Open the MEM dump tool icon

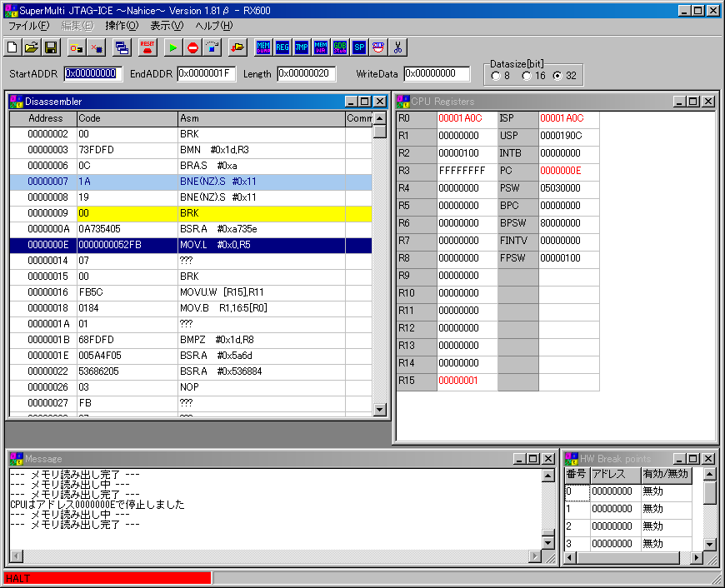click(x=263, y=47)
